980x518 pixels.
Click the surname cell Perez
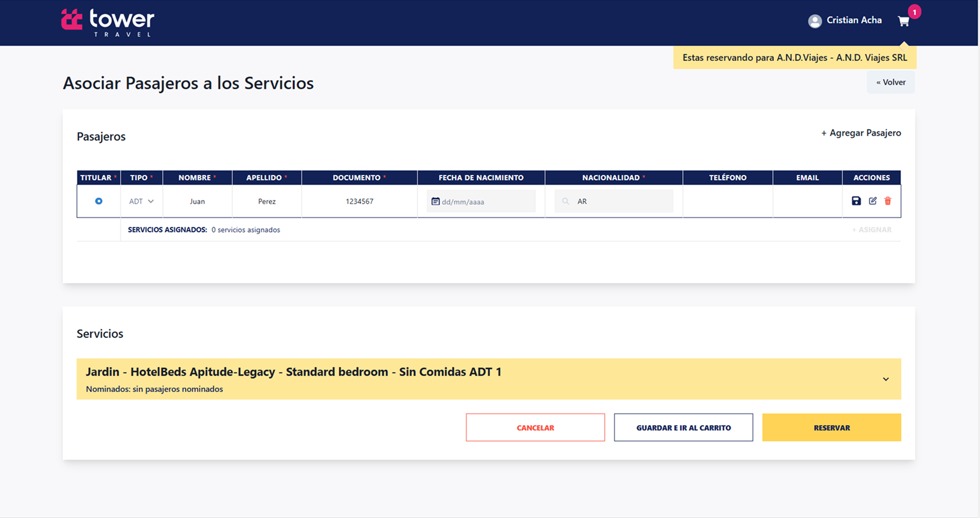tap(267, 201)
